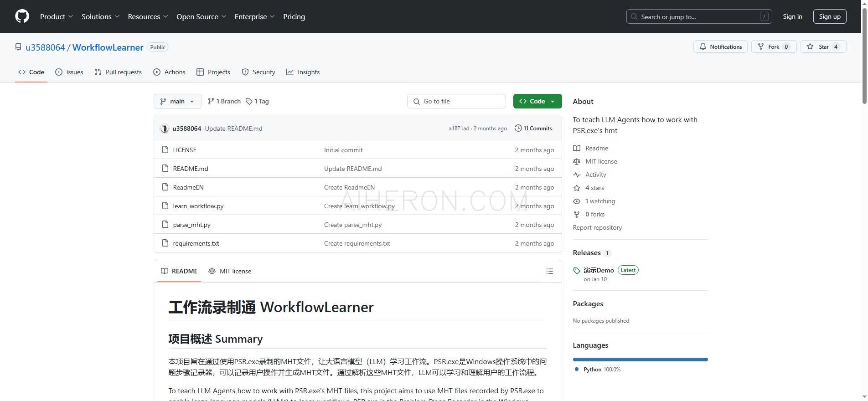Expand the Resources navigation menu
This screenshot has width=868, height=401.
coord(148,16)
